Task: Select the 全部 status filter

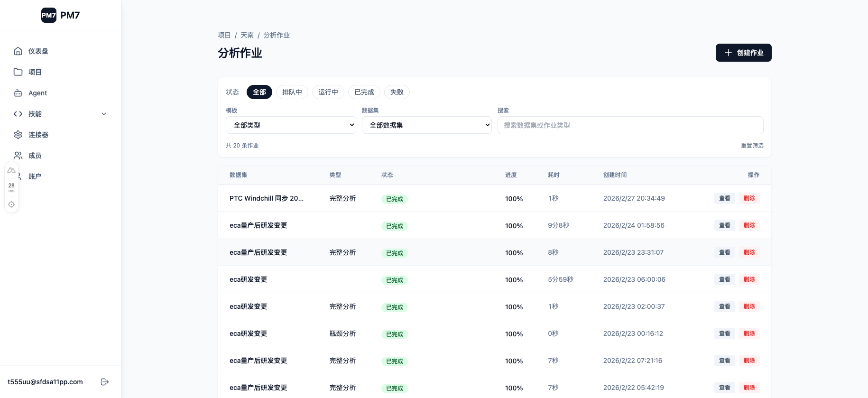Action: point(259,92)
